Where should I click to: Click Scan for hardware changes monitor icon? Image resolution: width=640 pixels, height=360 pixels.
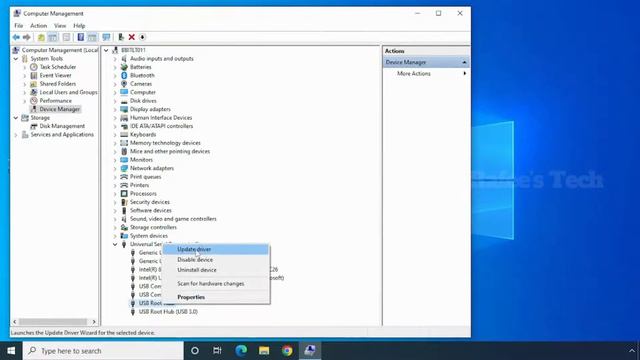coord(107,38)
